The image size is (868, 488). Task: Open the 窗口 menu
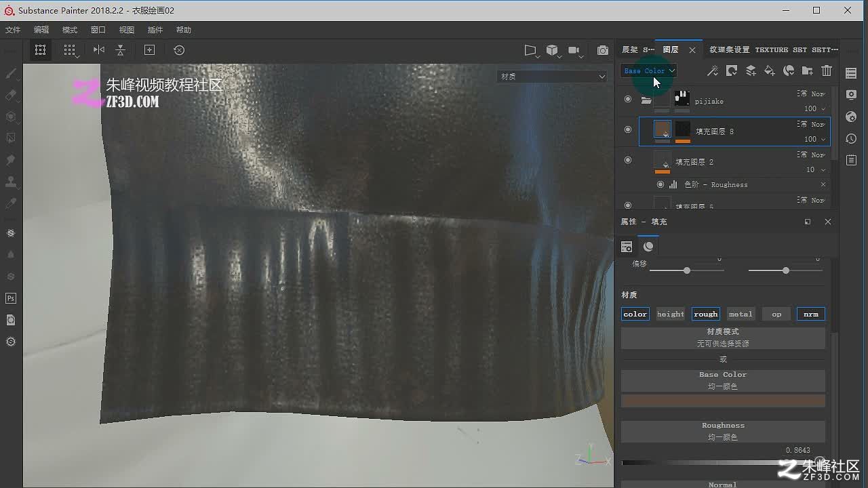coord(98,30)
